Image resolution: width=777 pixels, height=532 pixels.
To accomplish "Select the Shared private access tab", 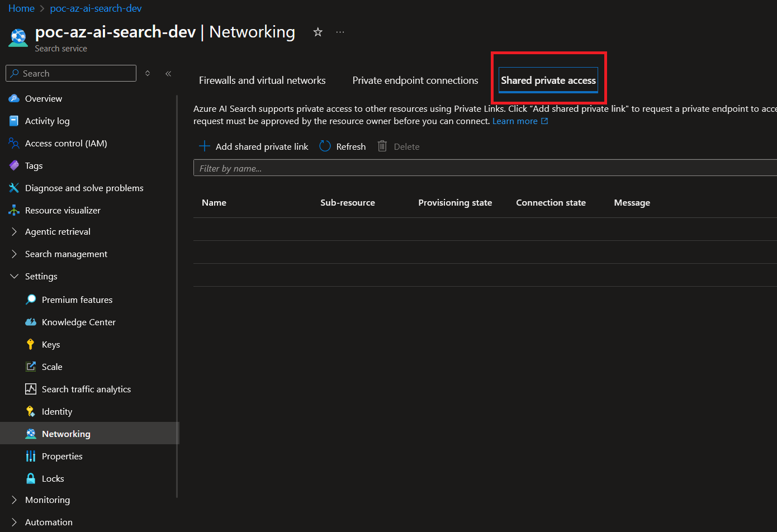I will pyautogui.click(x=548, y=80).
